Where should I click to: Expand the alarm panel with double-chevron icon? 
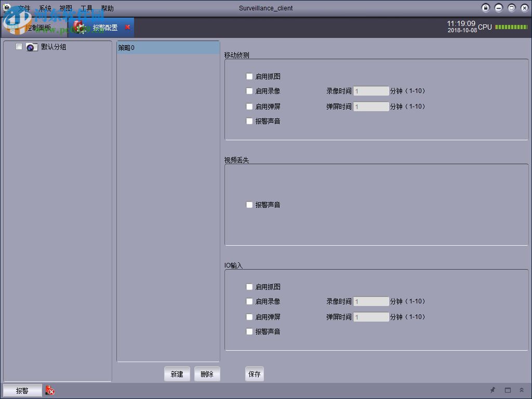point(522,390)
